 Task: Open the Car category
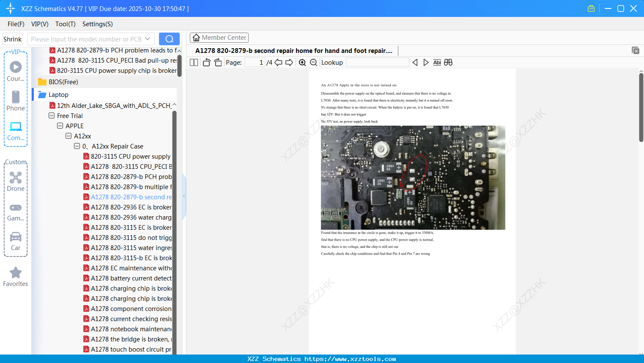(16, 241)
